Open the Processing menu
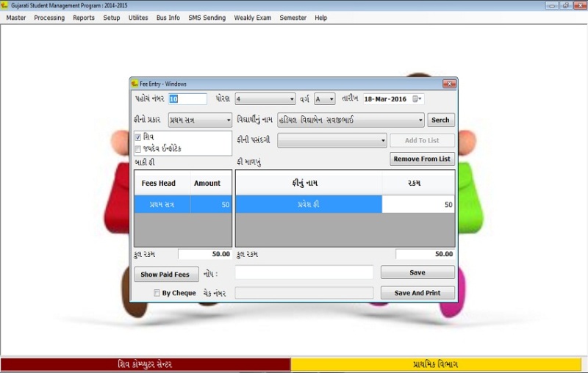Viewport: 588px width, 373px height. (x=49, y=18)
